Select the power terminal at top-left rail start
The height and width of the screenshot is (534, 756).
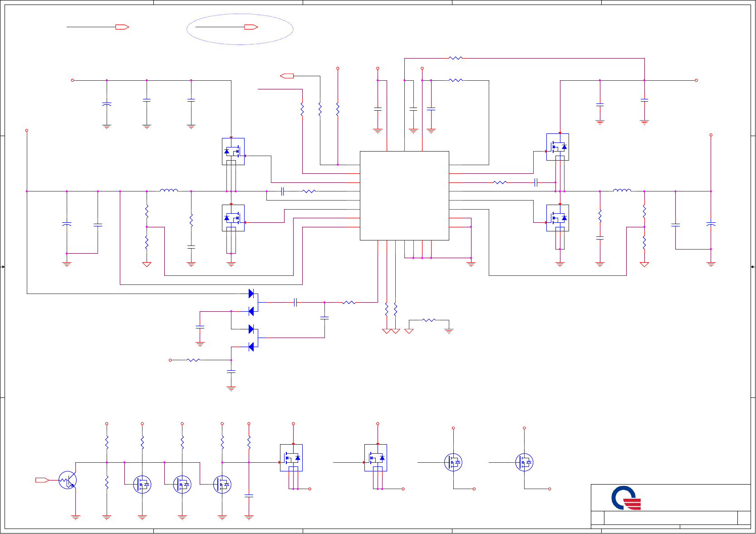(x=73, y=80)
